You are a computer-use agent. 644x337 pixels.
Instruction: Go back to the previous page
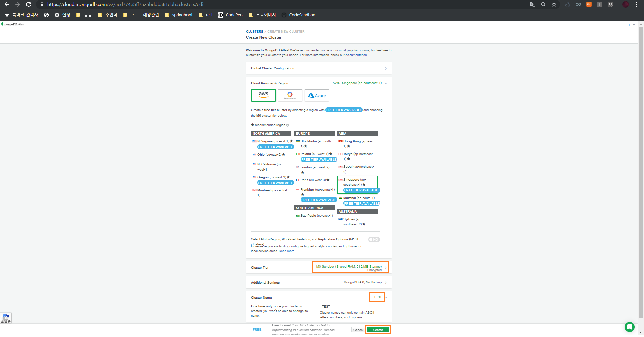[x=7, y=4]
